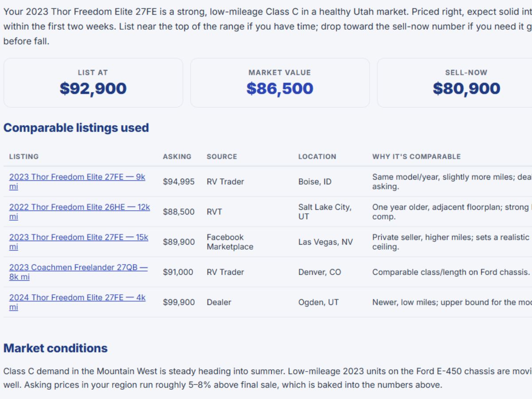
Task: Click the Ogden, UT location cell
Action: 318,302
